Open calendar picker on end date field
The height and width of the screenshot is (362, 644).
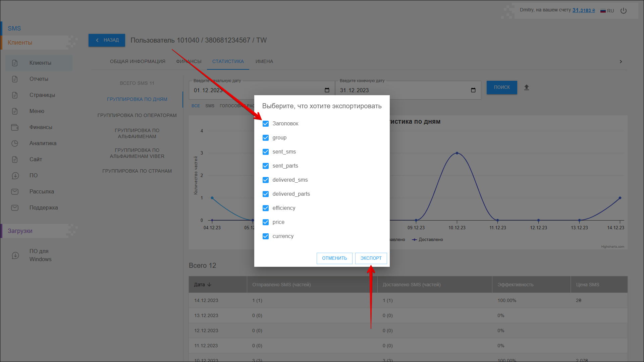click(x=473, y=90)
